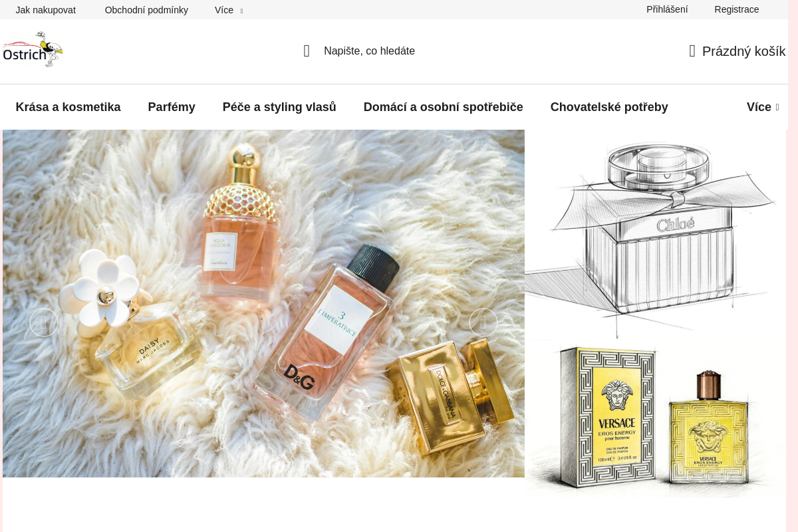Click the Ostrich store logo

point(33,49)
